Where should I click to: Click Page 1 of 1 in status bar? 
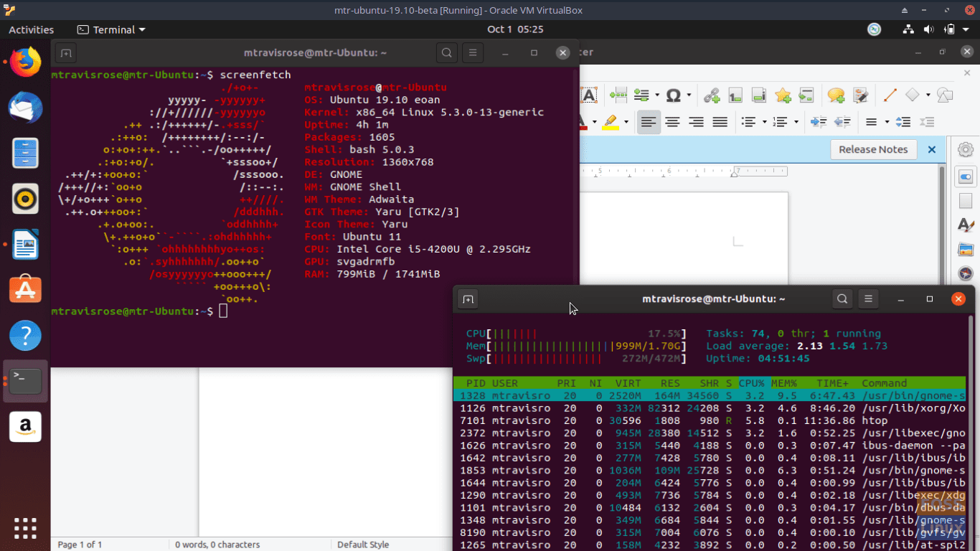pyautogui.click(x=80, y=545)
